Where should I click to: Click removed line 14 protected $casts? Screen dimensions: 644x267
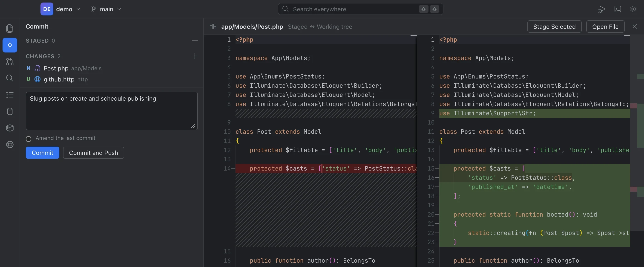[326, 168]
